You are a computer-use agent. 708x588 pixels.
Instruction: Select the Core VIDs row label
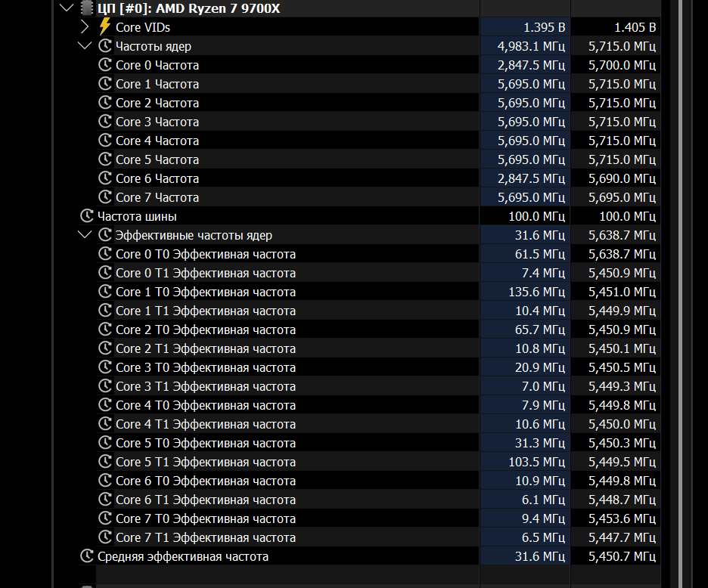pos(143,27)
